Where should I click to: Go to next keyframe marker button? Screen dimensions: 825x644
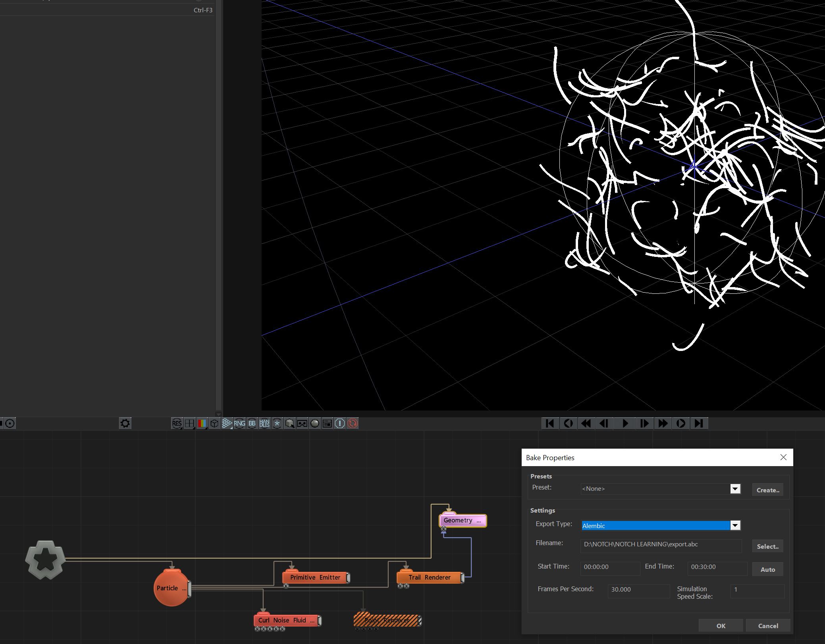(x=680, y=423)
